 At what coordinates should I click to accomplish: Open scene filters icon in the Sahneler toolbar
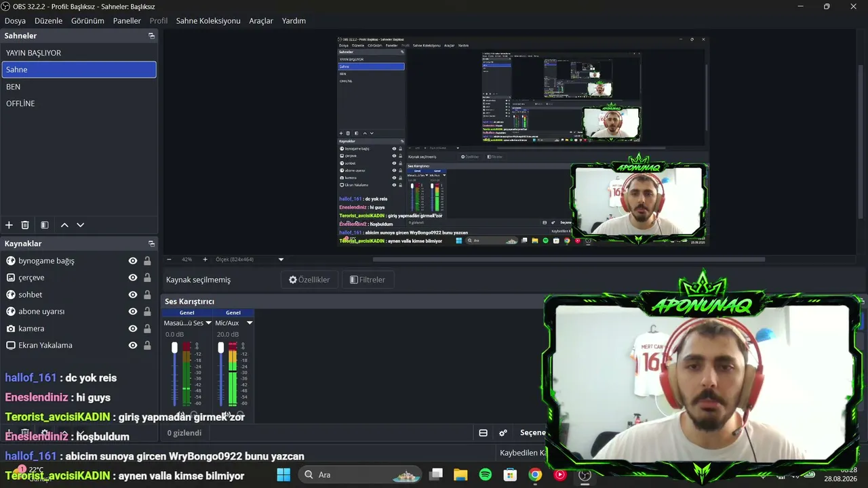[x=45, y=225]
